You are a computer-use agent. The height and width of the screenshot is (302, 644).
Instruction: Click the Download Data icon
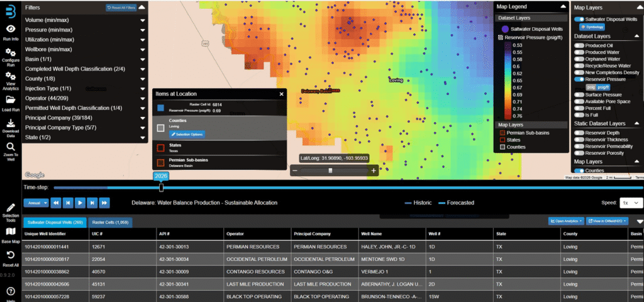click(x=11, y=124)
